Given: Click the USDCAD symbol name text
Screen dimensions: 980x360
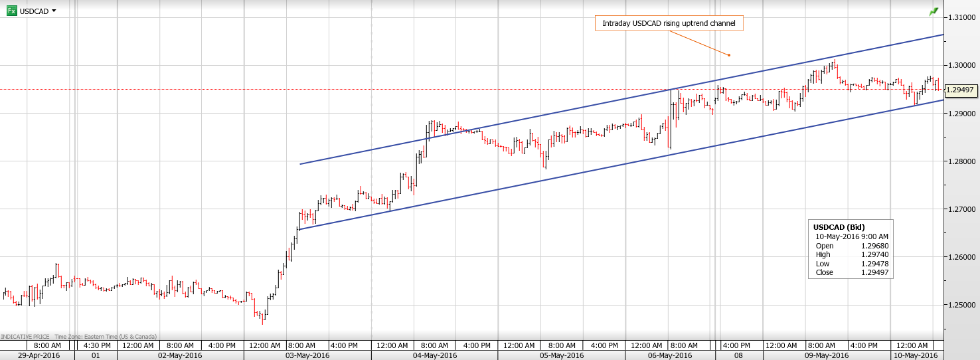Looking at the screenshot, I should coord(34,11).
